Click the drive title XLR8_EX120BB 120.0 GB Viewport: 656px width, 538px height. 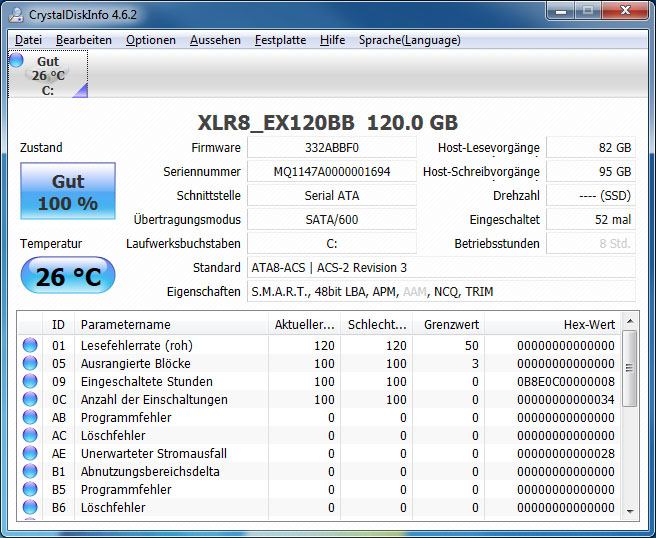pos(328,123)
